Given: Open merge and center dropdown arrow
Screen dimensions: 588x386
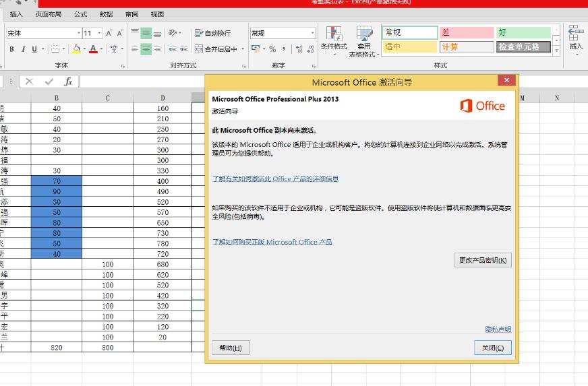Looking at the screenshot, I should (x=243, y=49).
